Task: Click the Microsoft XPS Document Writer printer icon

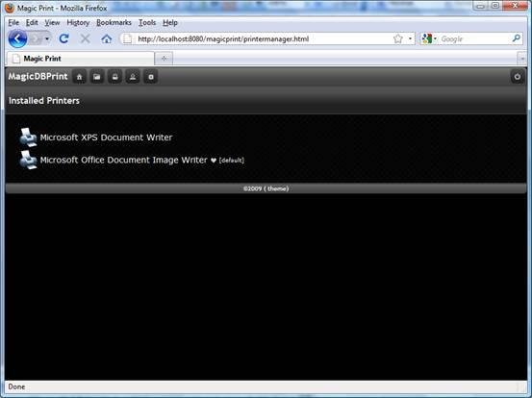Action: tap(28, 137)
